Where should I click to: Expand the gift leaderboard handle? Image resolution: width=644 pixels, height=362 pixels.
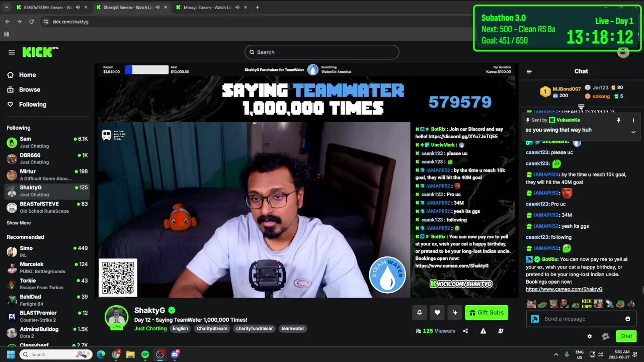click(x=581, y=107)
